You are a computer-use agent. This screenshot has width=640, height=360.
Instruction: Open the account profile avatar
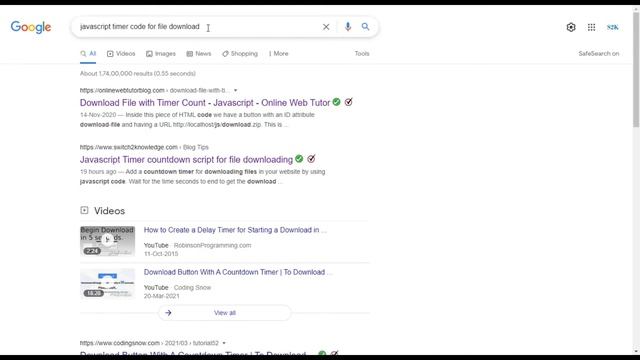[x=612, y=27]
